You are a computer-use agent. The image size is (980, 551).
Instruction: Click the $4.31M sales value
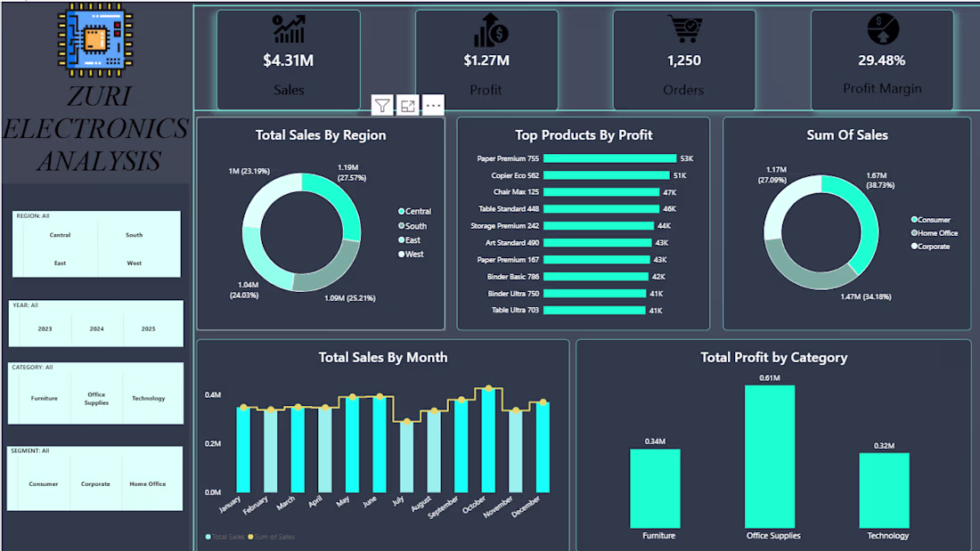coord(288,61)
